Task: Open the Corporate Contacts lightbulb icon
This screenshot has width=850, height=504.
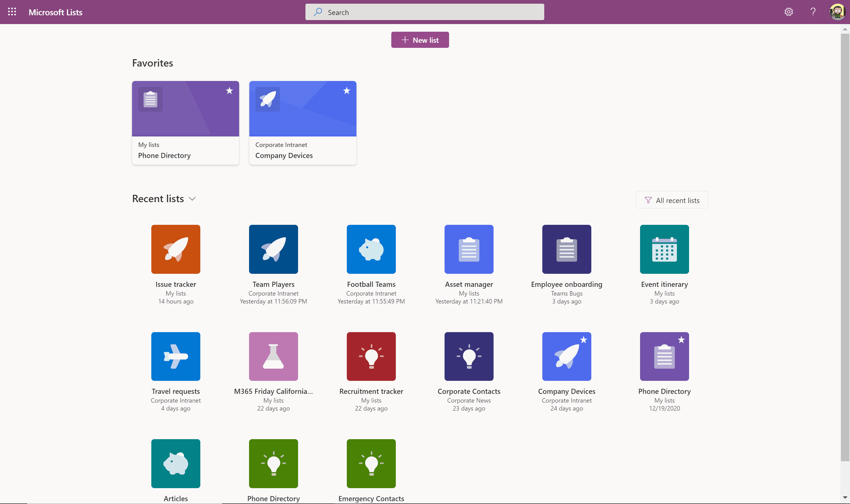Action: click(469, 356)
